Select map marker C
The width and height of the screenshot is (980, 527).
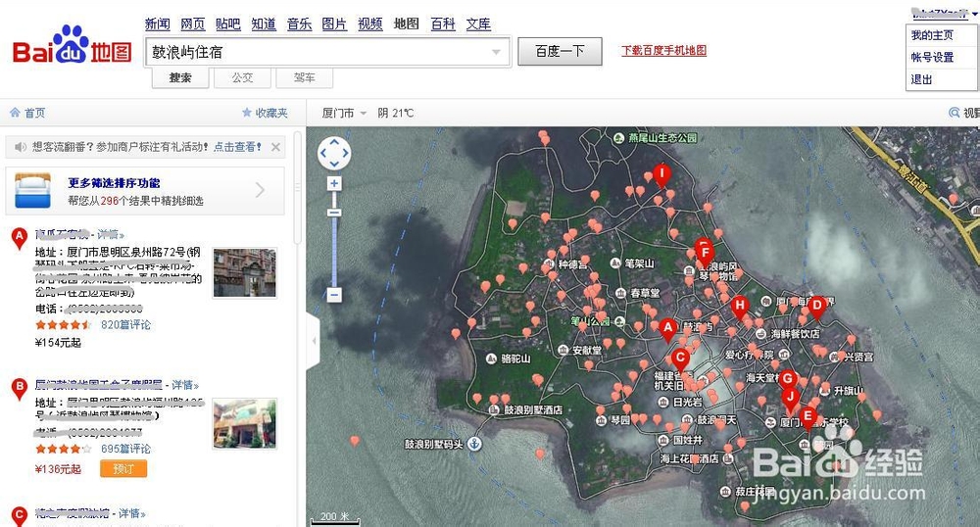[680, 360]
